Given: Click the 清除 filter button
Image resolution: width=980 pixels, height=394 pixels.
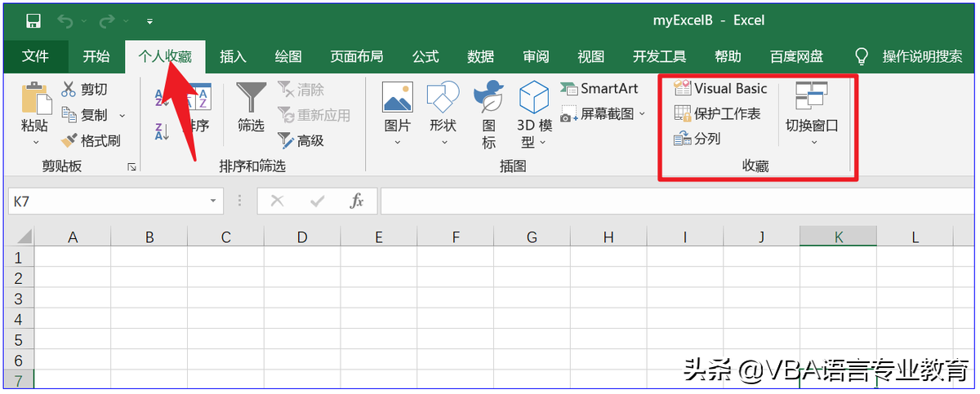Looking at the screenshot, I should pos(301,89).
